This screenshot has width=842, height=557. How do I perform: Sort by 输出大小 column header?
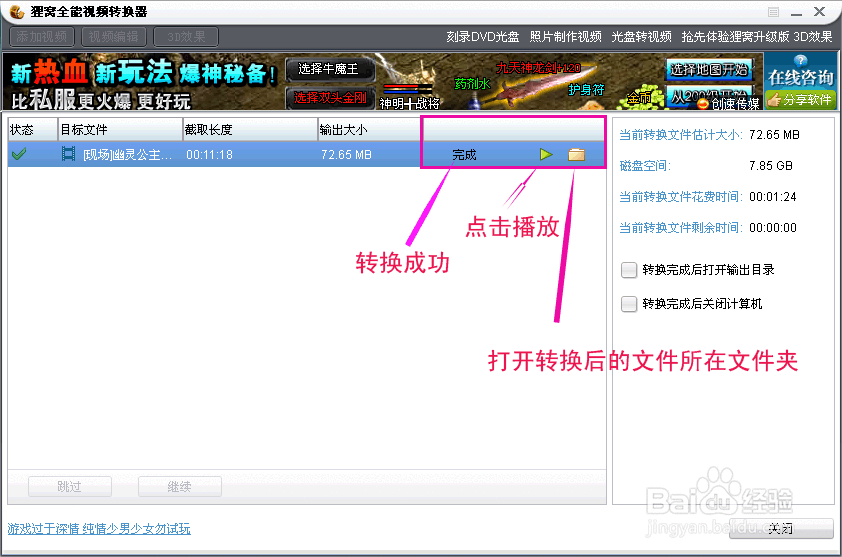pos(369,130)
